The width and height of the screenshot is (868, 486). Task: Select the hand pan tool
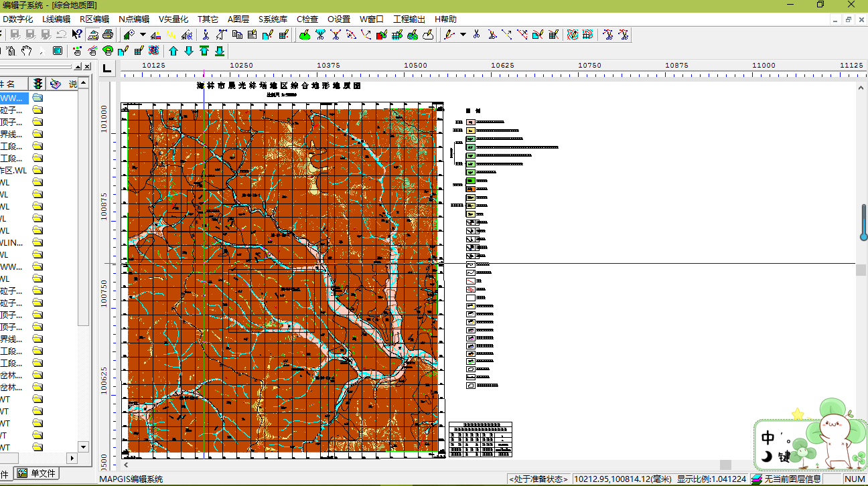[x=26, y=50]
